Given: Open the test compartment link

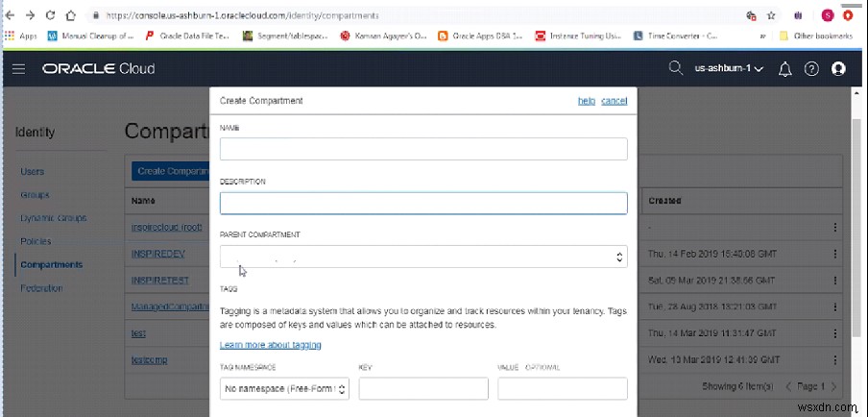Looking at the screenshot, I should pyautogui.click(x=138, y=333).
